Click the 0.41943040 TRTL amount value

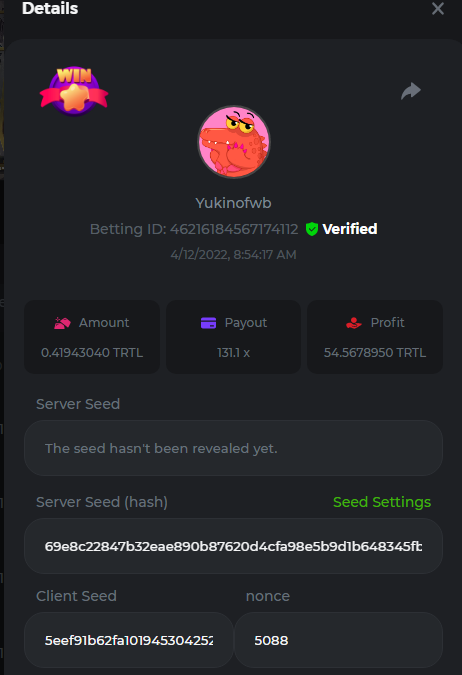[x=92, y=353]
